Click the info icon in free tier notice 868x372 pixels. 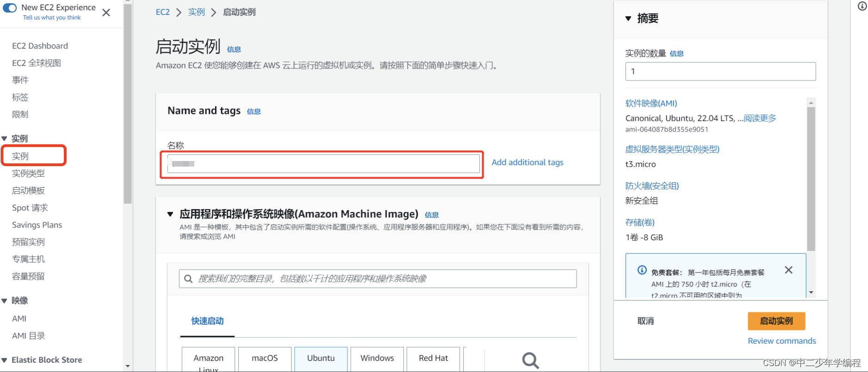[x=642, y=270]
